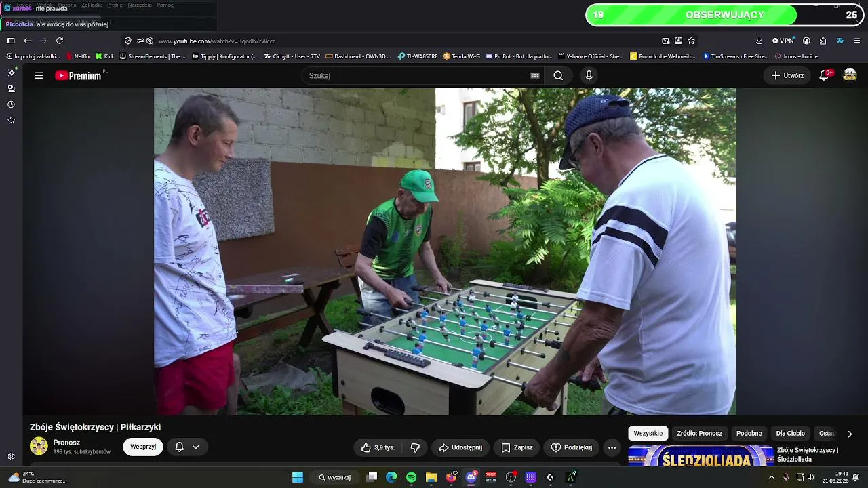
Task: Open the Roundcube Webmail bookmark
Action: pyautogui.click(x=664, y=56)
